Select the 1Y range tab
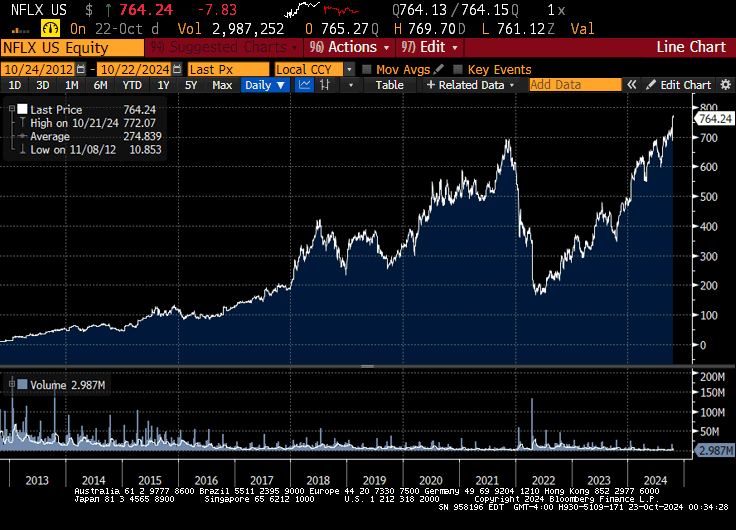 pos(163,85)
